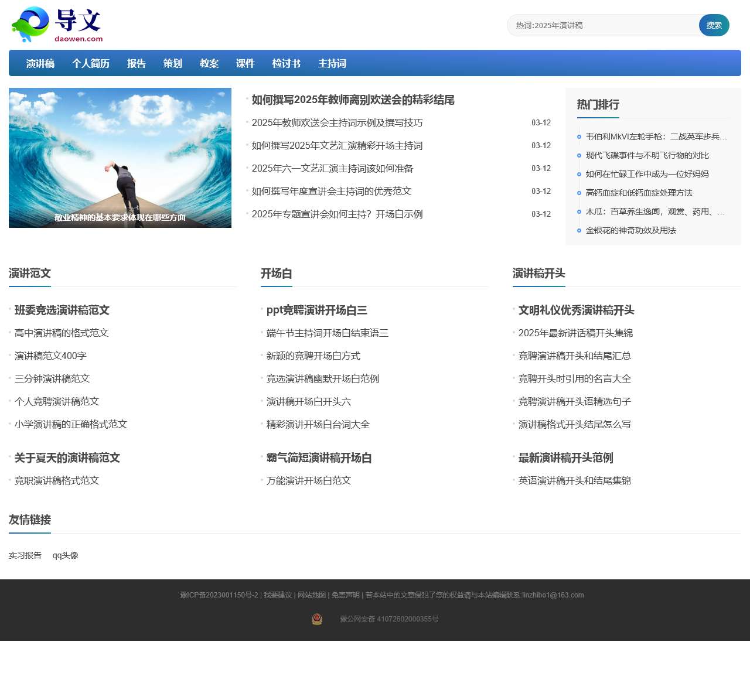Viewport: 750px width, 700px height.
Task: Open the 主持词 category
Action: [332, 63]
